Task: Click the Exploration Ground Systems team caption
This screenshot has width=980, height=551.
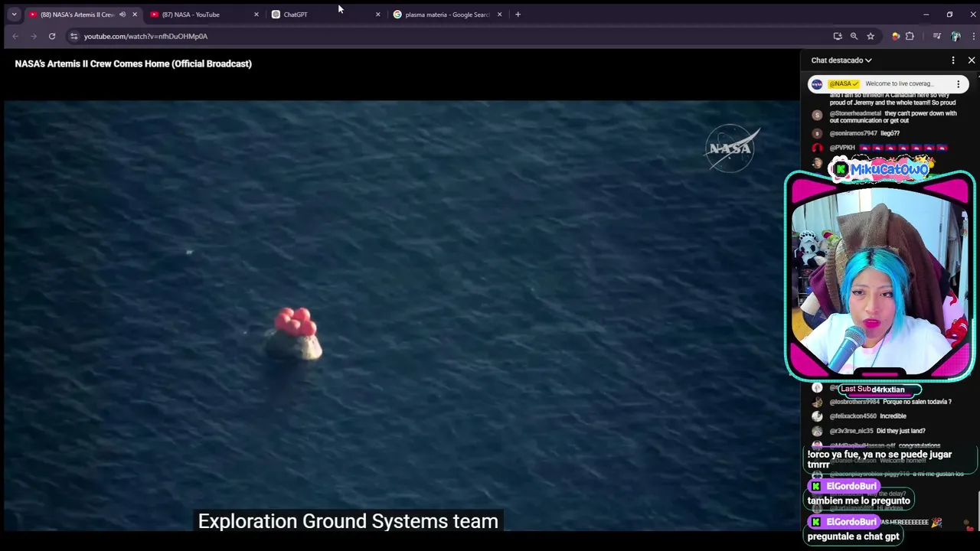Action: click(348, 521)
